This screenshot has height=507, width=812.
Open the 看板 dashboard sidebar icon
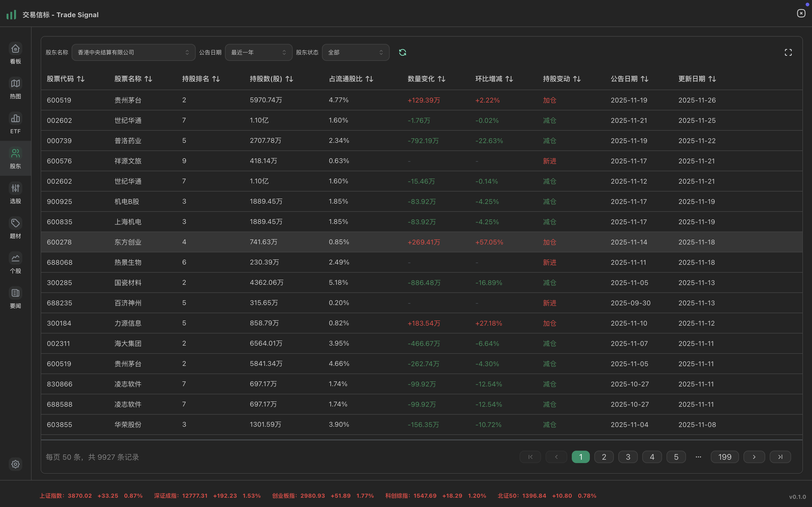point(16,49)
